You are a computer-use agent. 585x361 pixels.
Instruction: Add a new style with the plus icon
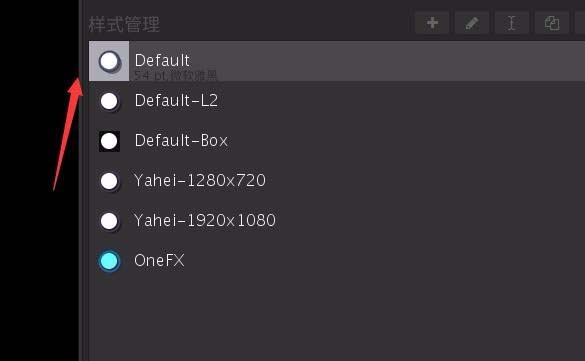(x=432, y=23)
